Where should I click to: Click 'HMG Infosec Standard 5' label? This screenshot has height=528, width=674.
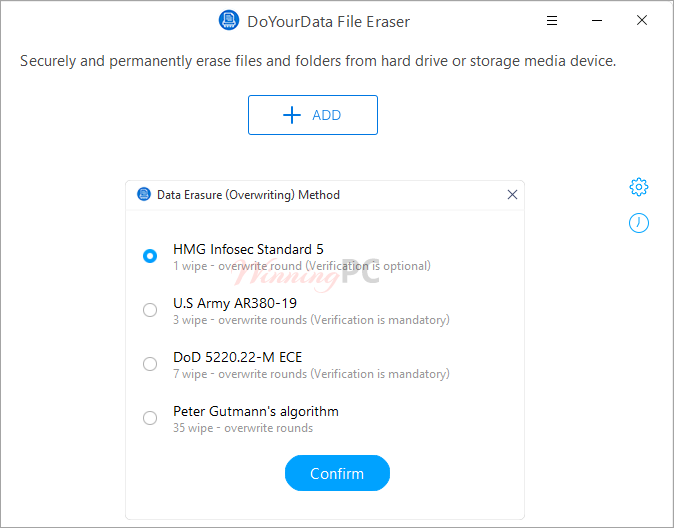coord(248,249)
